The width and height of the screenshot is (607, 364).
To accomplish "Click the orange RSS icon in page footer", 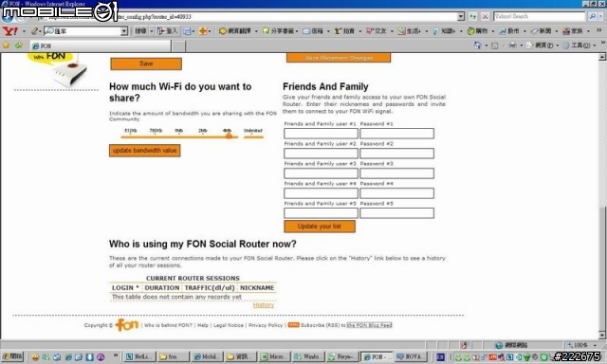I will (x=293, y=325).
